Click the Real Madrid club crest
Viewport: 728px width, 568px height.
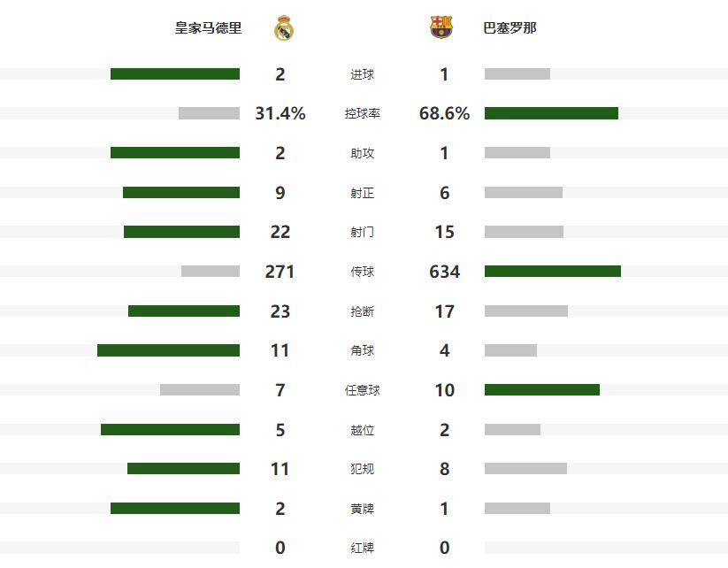284,28
